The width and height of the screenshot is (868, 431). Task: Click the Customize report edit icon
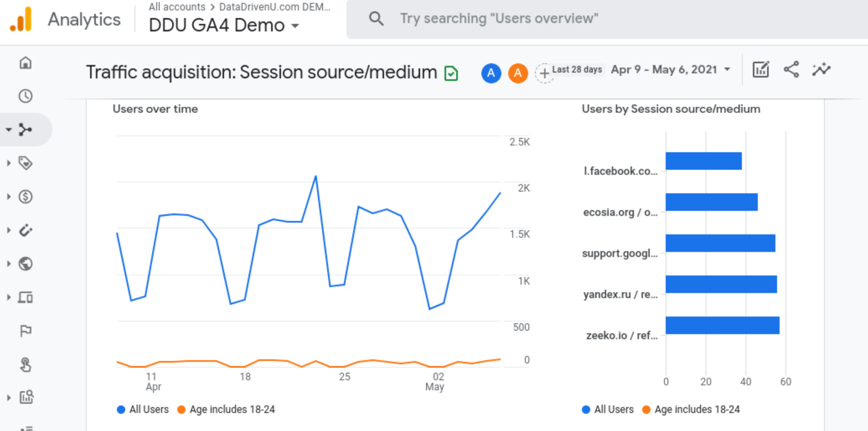[x=761, y=70]
